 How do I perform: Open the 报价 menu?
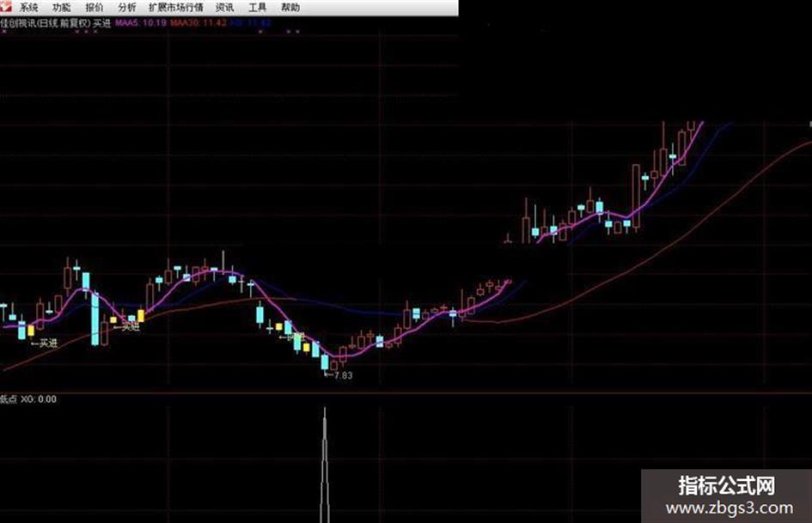click(x=95, y=7)
